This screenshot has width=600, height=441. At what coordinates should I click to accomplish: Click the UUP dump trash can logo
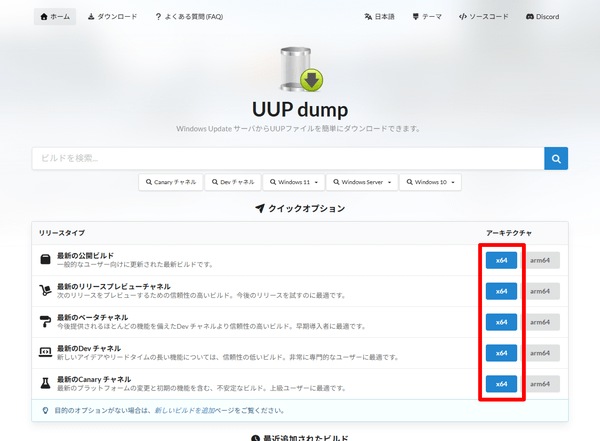[x=299, y=66]
